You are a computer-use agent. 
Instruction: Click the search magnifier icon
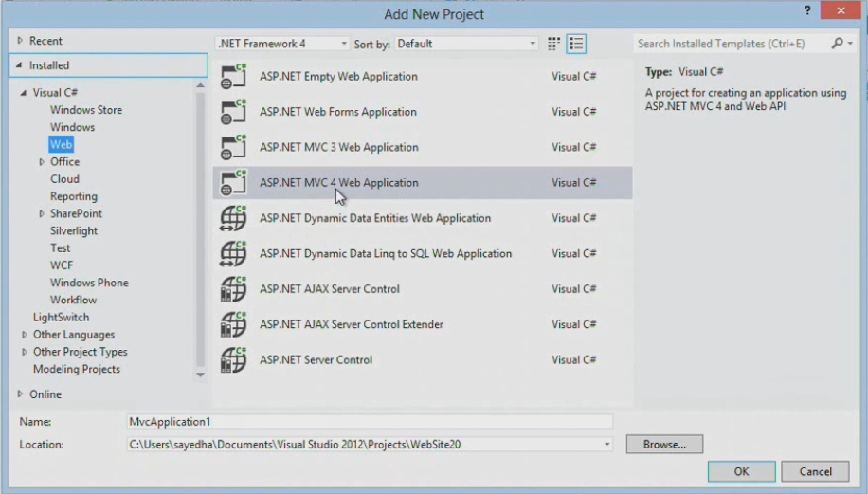837,44
